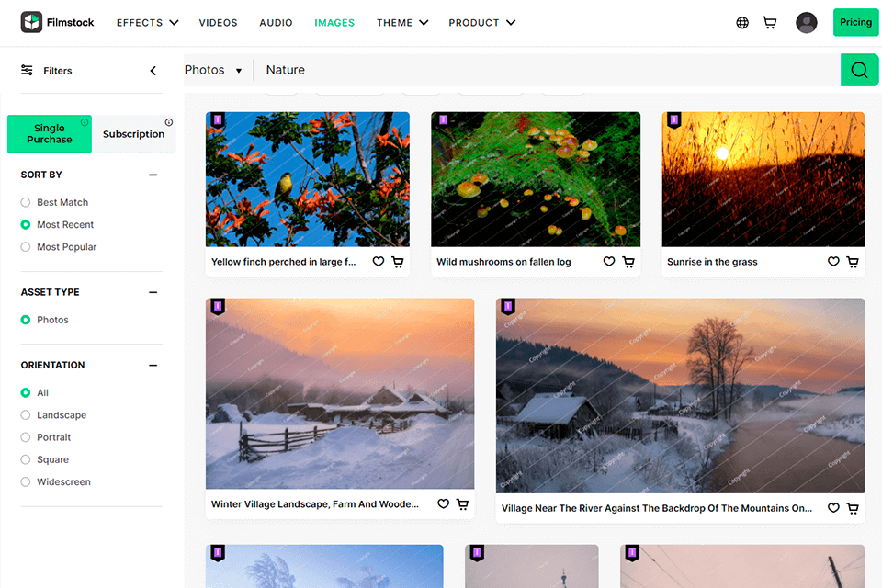Click the Nature search input field
The height and width of the screenshot is (588, 882).
click(547, 70)
